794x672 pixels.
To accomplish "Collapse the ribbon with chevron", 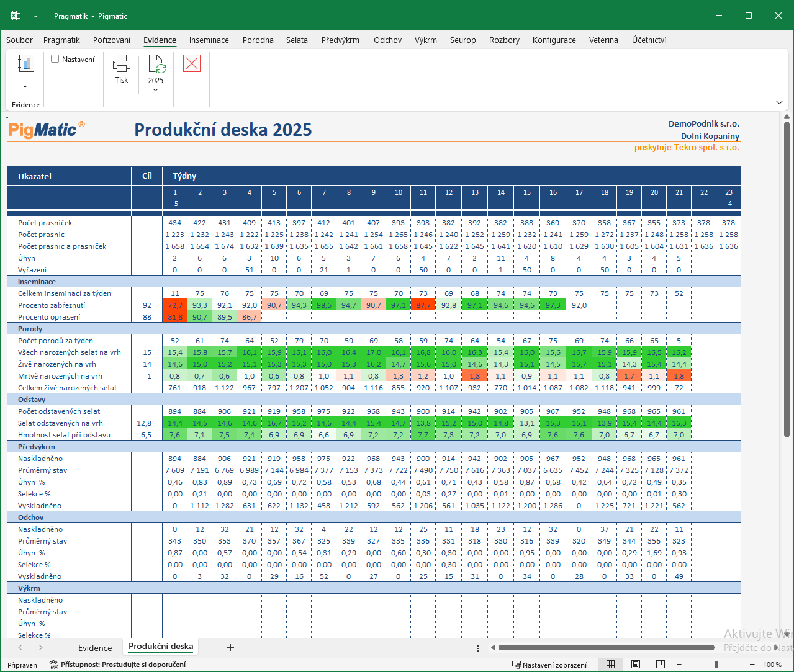I will (x=779, y=102).
